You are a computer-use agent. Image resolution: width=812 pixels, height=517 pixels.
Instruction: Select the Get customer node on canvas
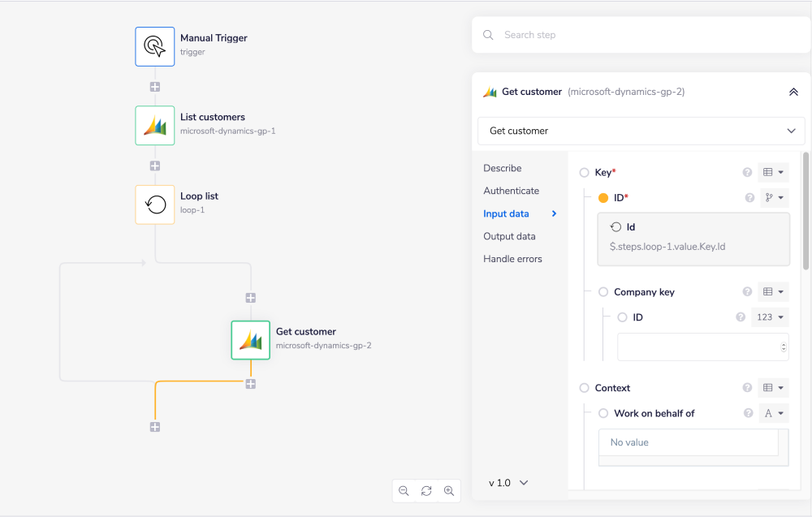tap(250, 340)
